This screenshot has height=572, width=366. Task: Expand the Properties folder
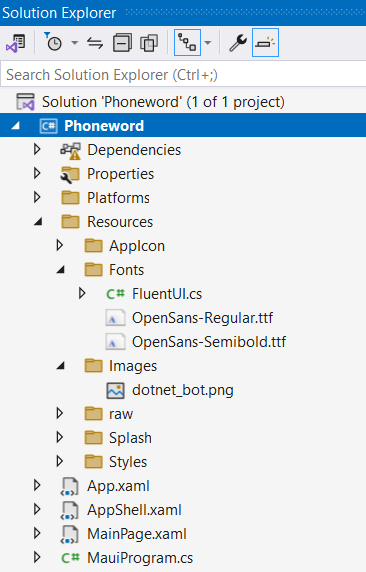[x=37, y=174]
